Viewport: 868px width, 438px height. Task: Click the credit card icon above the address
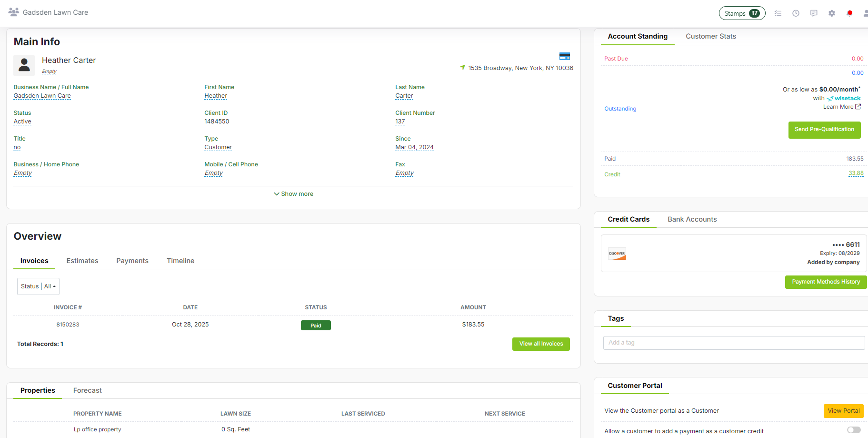point(565,56)
